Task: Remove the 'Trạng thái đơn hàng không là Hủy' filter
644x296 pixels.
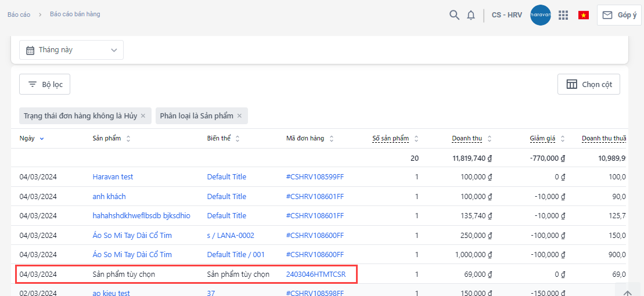Action: tap(143, 116)
